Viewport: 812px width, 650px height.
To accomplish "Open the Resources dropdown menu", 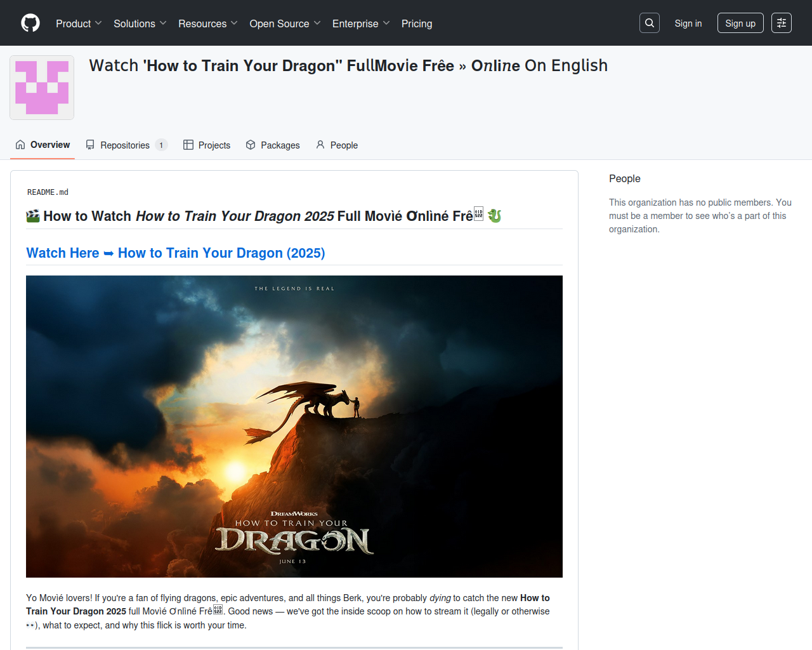I will tap(207, 23).
